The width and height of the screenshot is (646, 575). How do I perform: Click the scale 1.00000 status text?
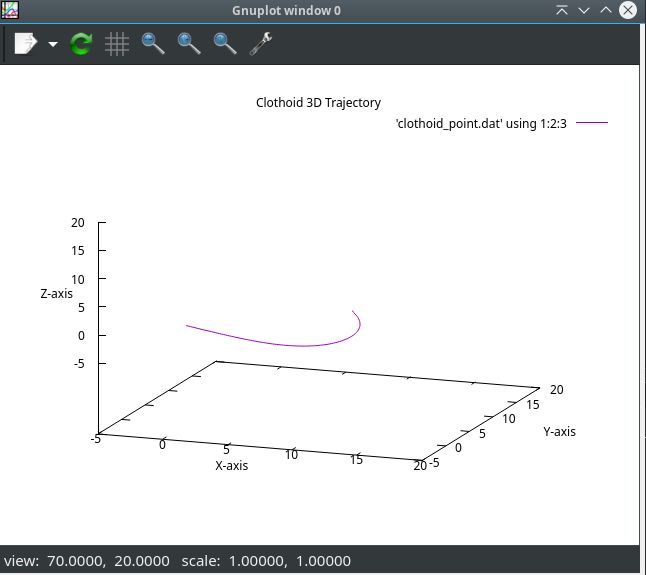pyautogui.click(x=266, y=561)
